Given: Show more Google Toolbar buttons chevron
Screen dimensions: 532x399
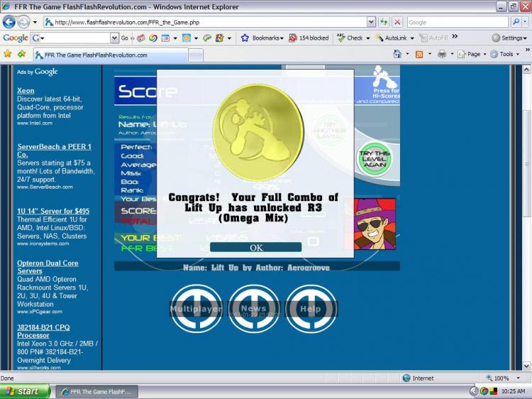Looking at the screenshot, I should pyautogui.click(x=455, y=36).
